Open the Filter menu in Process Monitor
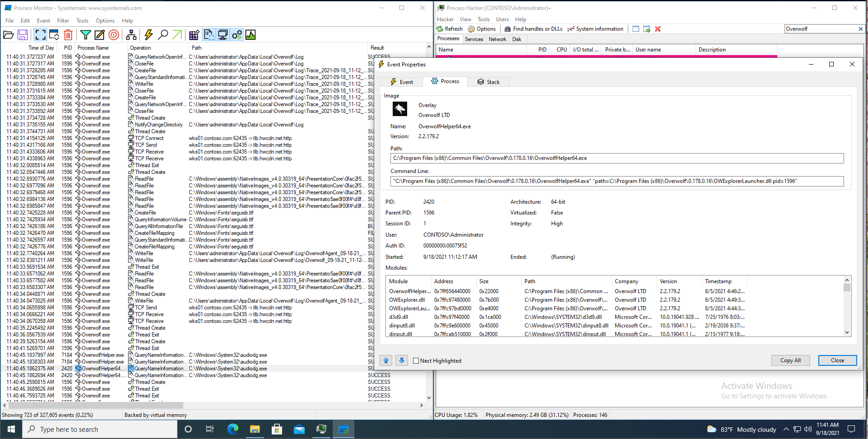 [x=63, y=20]
